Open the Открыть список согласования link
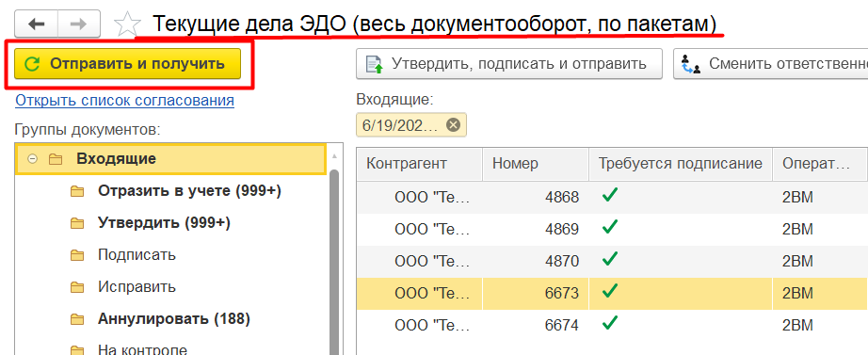Screen dimensions: 868x355 [124, 100]
